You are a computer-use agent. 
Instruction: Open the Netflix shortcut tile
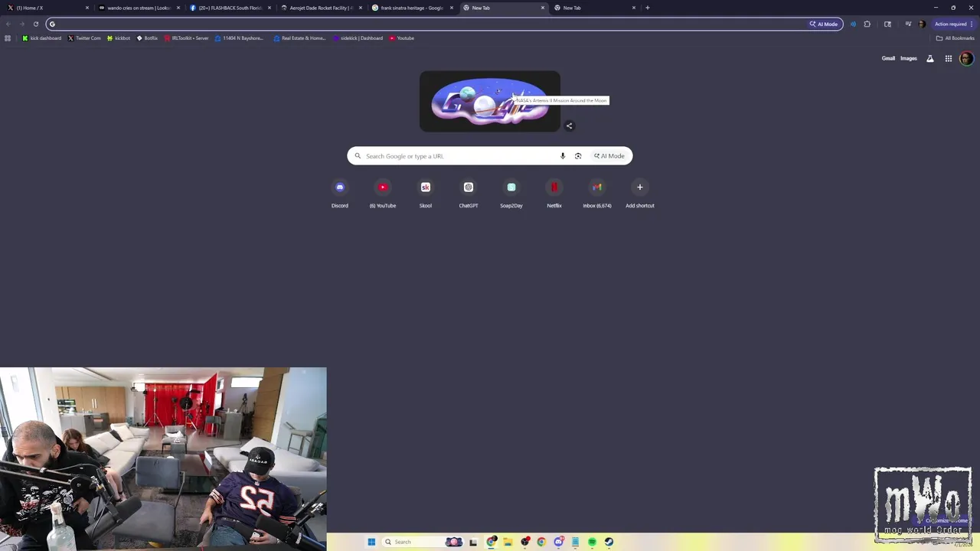click(554, 193)
